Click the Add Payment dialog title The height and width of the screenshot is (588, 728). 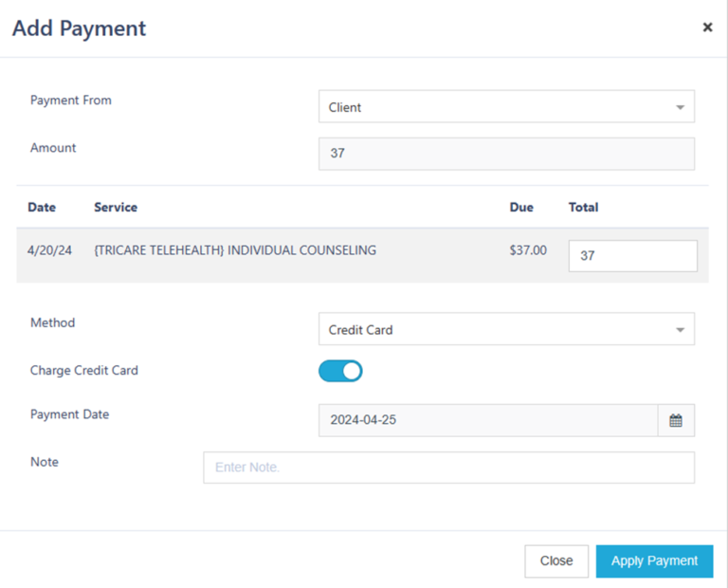click(79, 28)
